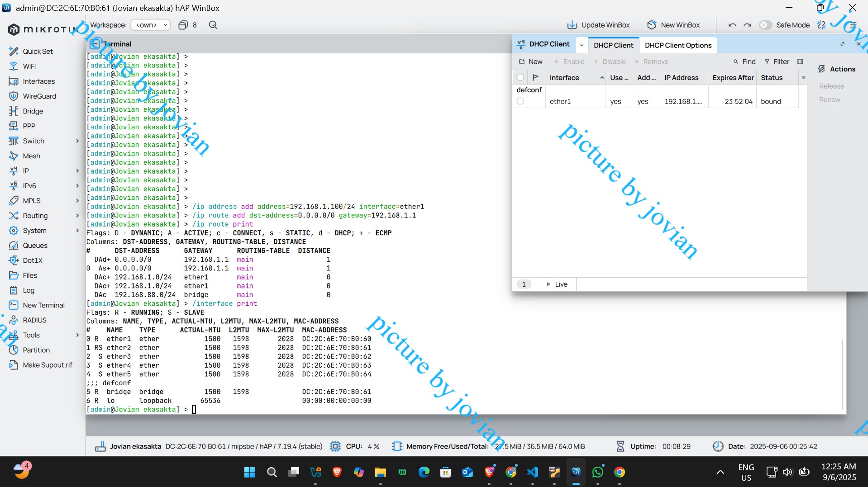Open the Bridge menu
868x487 pixels.
(x=33, y=111)
